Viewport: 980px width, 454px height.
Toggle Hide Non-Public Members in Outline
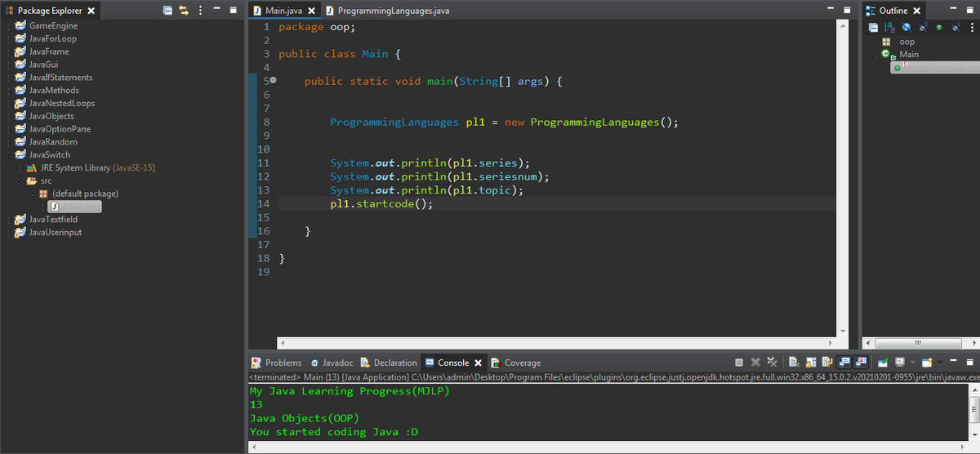(939, 28)
